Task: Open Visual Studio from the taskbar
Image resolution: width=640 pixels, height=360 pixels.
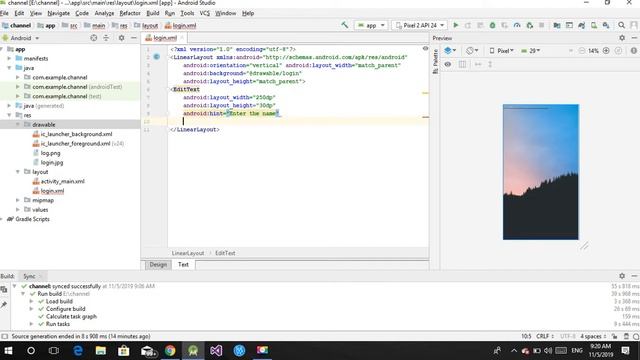Action: coord(216,350)
